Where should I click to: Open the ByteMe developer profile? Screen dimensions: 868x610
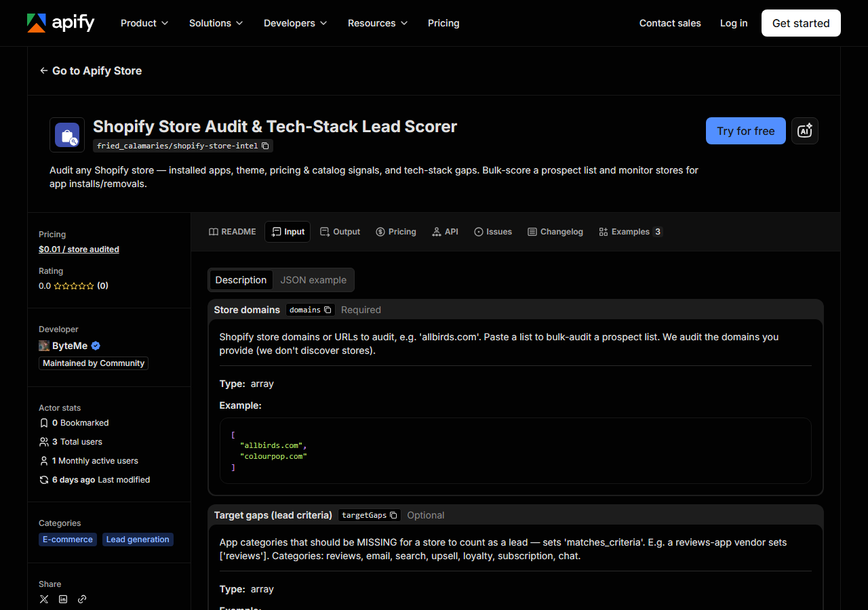tap(70, 346)
